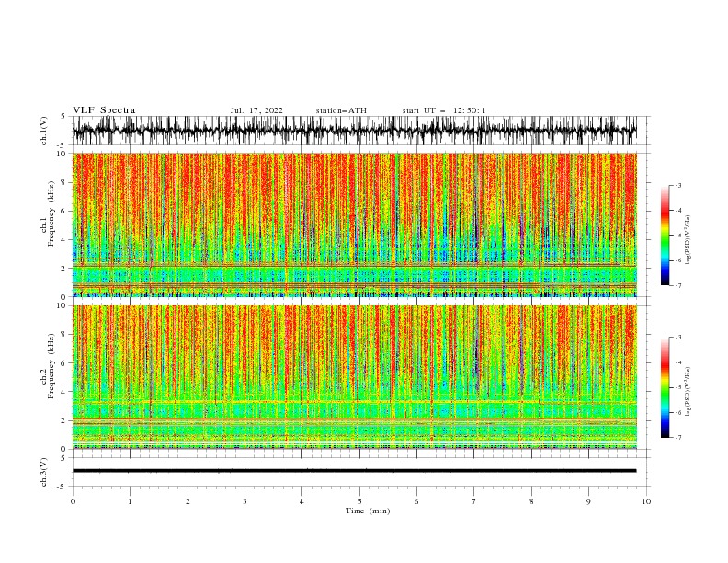
Task: Click time axis tick label "7"
Action: click(x=474, y=501)
